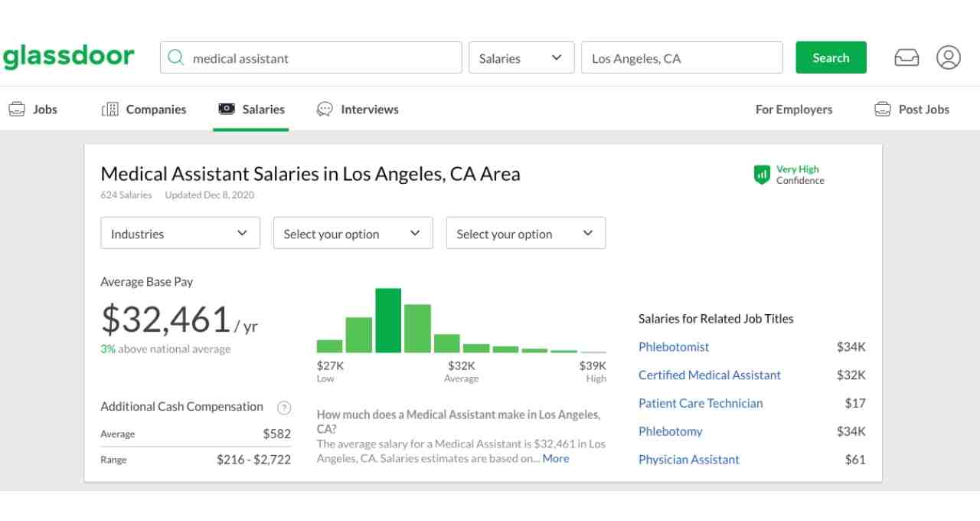Image resolution: width=980 pixels, height=521 pixels.
Task: Open the Phlebotomist salary link
Action: coord(673,346)
